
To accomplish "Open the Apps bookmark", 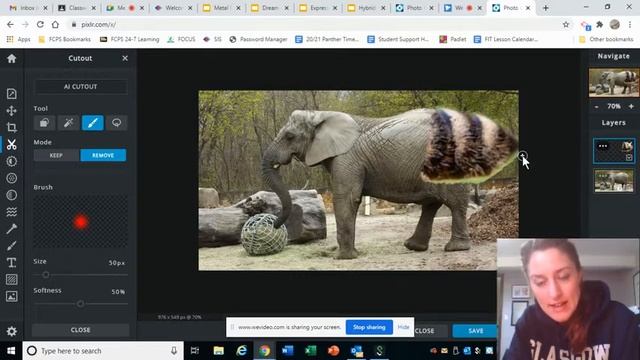I will (x=19, y=39).
